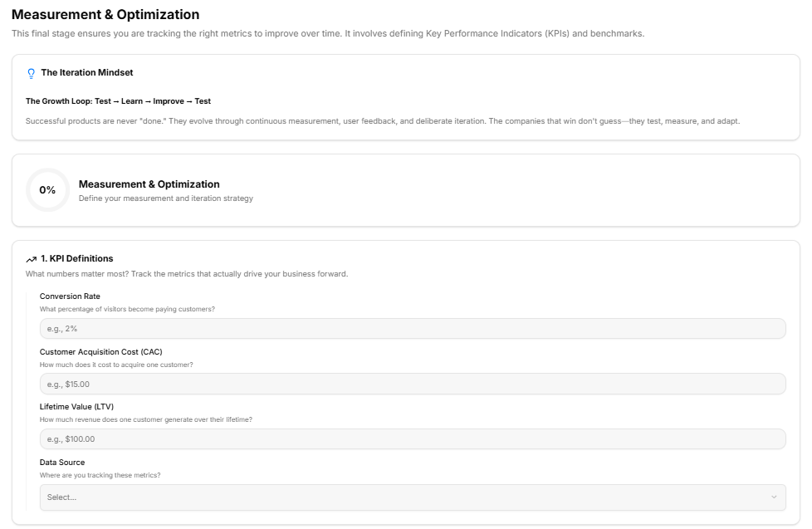Click The Iteration Mindset card title
Screen dimensions: 812x529
pyautogui.click(x=87, y=72)
